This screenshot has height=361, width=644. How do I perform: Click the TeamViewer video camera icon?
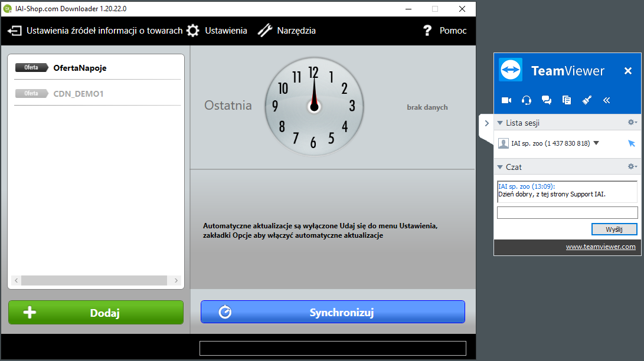(x=506, y=100)
